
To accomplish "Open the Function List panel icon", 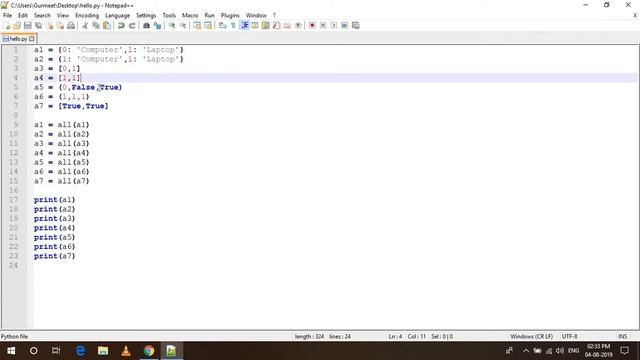I will click(x=276, y=25).
